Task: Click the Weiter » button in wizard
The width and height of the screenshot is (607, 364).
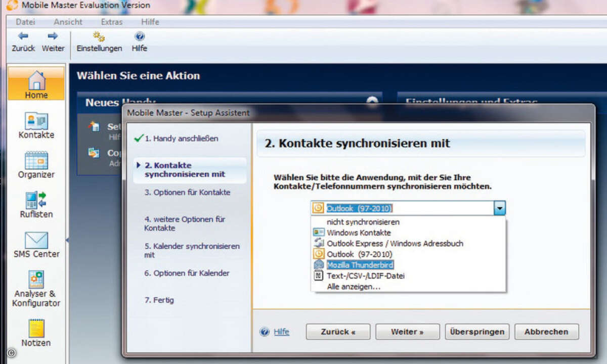Action: pos(407,332)
